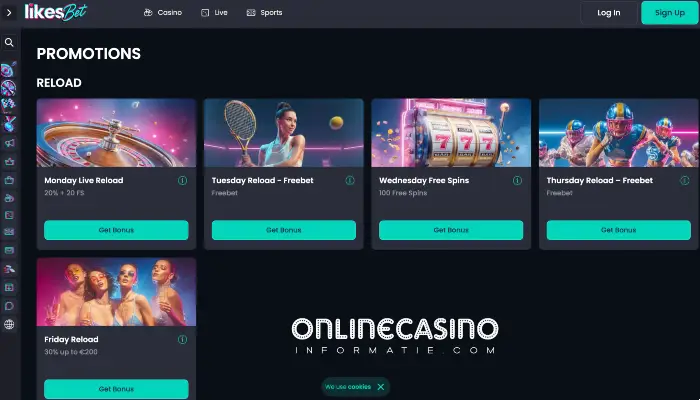Click the crown icon in sidebar

click(9, 162)
